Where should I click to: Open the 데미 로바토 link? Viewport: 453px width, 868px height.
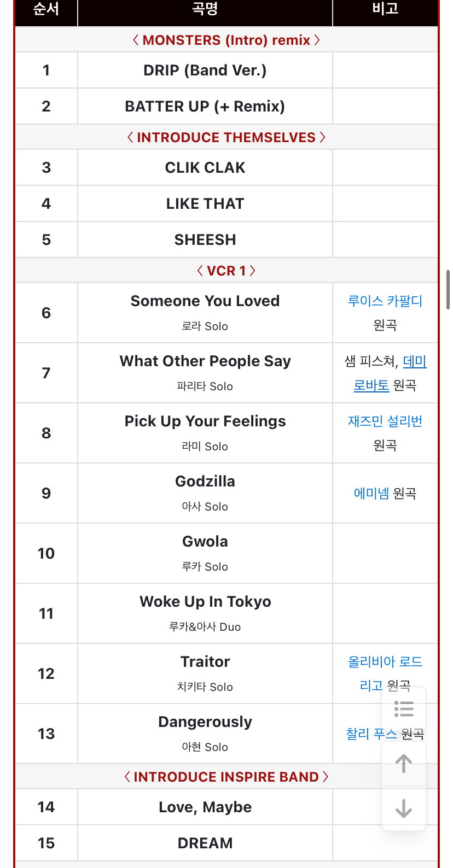[390, 373]
